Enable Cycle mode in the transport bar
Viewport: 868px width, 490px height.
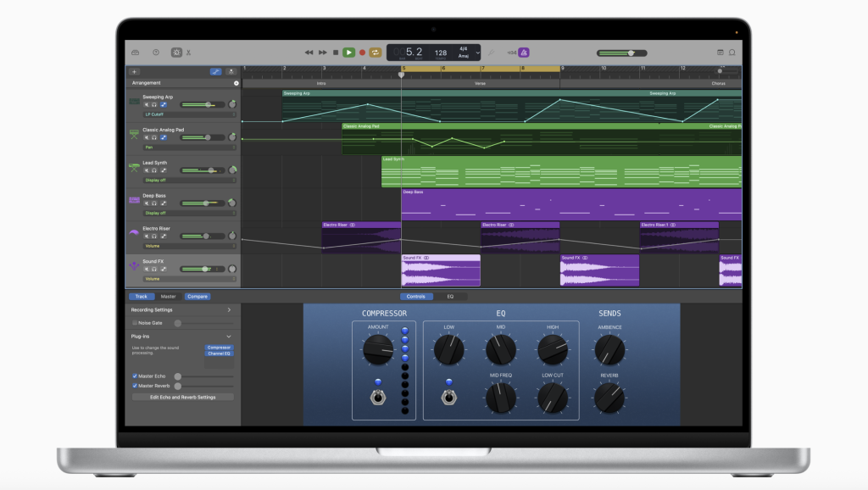375,52
